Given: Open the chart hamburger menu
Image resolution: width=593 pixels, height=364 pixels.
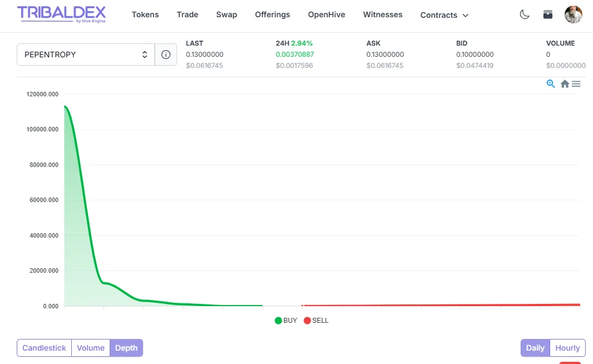Looking at the screenshot, I should tap(576, 83).
